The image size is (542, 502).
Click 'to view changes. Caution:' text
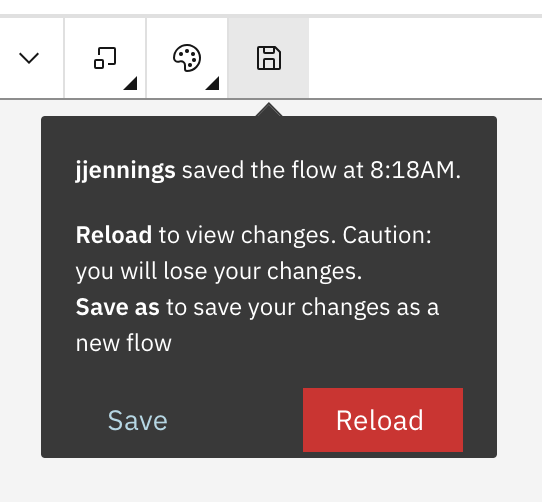(x=295, y=235)
